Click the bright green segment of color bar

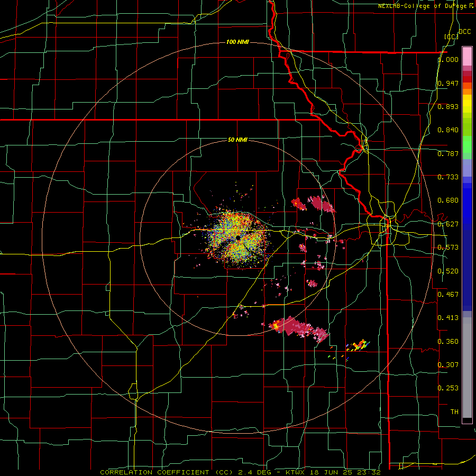tap(467, 144)
